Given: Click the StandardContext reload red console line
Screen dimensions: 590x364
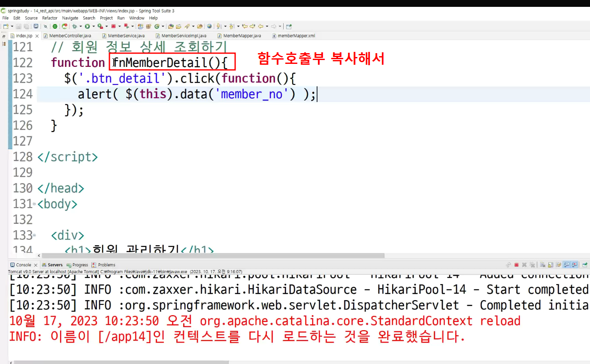Looking at the screenshot, I should tap(265, 321).
